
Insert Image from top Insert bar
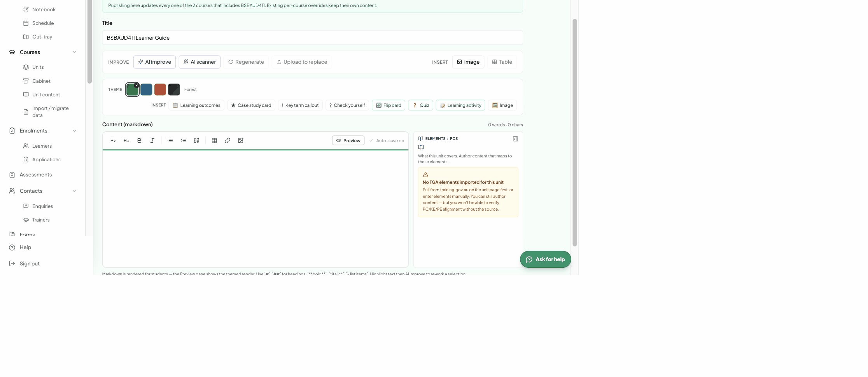468,62
